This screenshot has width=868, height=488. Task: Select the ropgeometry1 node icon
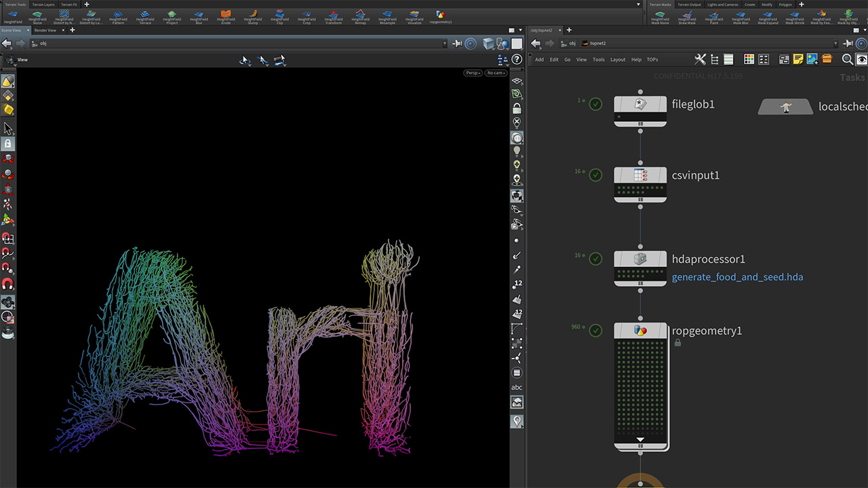tap(640, 331)
